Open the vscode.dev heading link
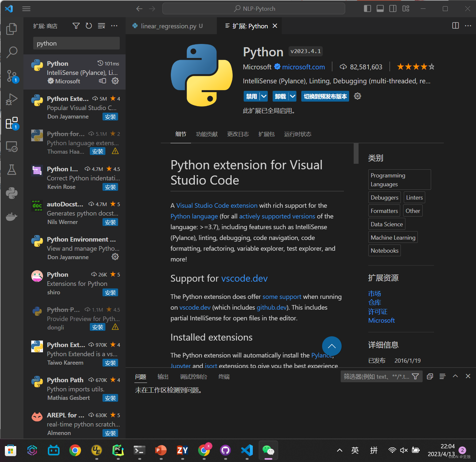Image resolution: width=476 pixels, height=462 pixels. click(x=244, y=278)
